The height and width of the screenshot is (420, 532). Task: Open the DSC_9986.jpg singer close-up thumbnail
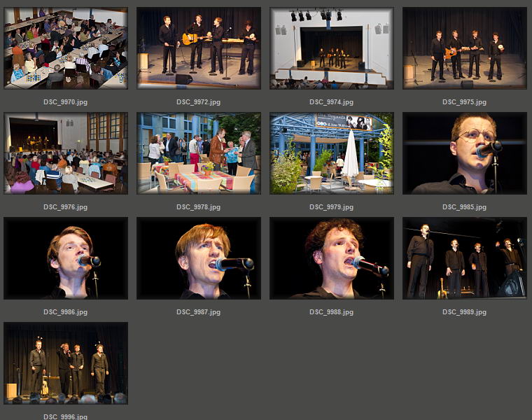click(x=65, y=258)
